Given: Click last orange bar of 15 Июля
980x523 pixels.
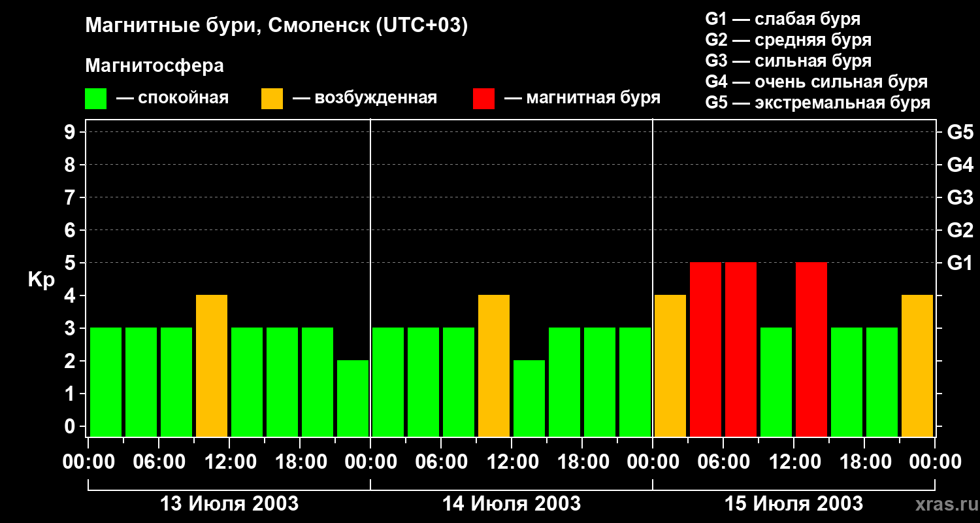Looking at the screenshot, I should click(917, 365).
